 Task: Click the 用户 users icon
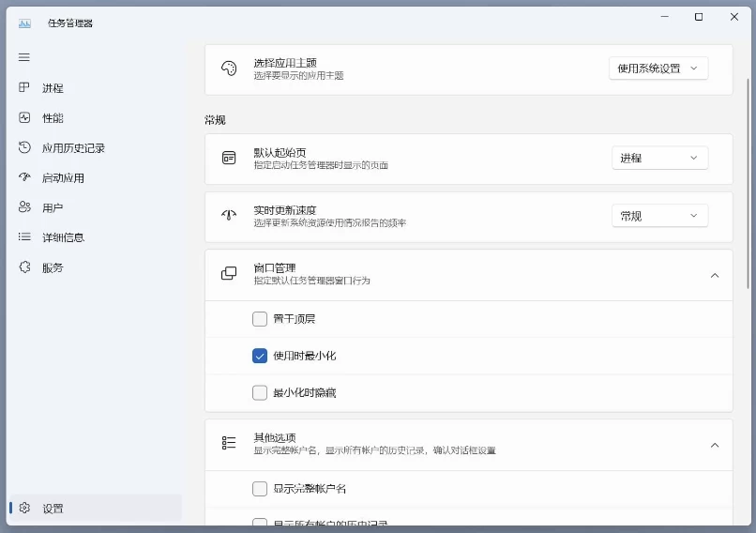pos(24,207)
